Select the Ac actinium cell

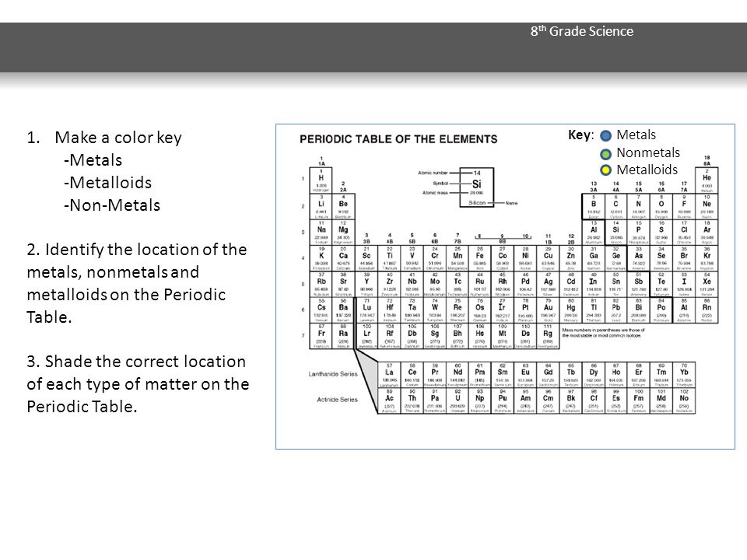pos(389,401)
